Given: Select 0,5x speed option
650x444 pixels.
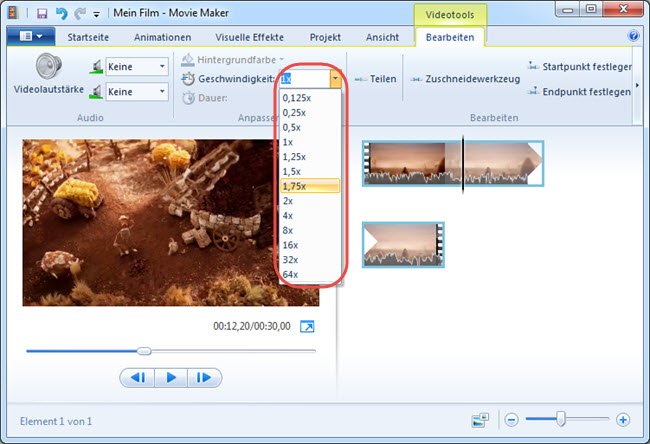Looking at the screenshot, I should [310, 127].
